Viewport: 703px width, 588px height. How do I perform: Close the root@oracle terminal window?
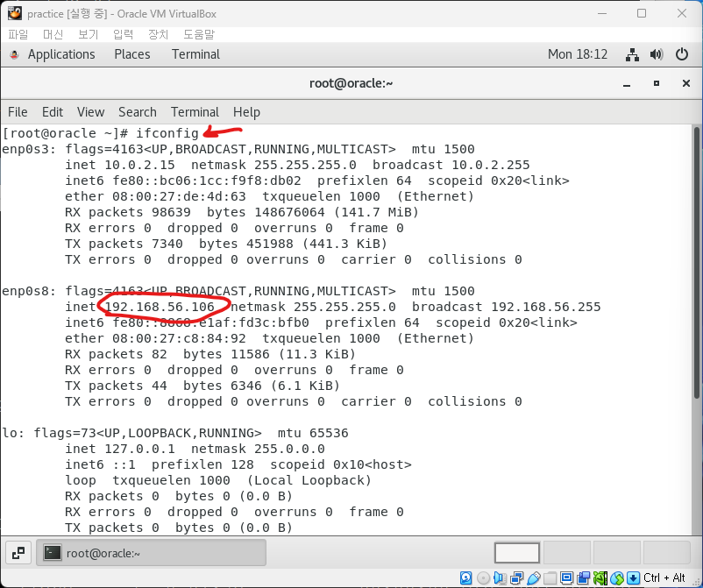tap(686, 83)
